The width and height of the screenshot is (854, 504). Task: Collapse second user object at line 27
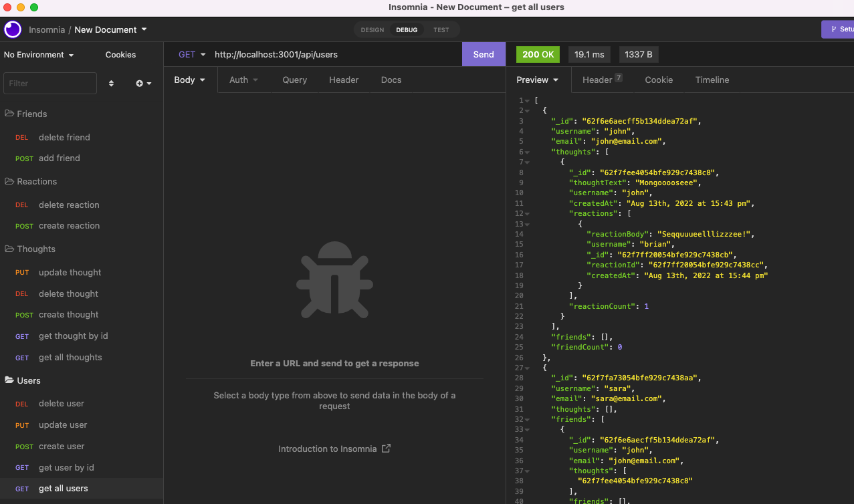527,368
